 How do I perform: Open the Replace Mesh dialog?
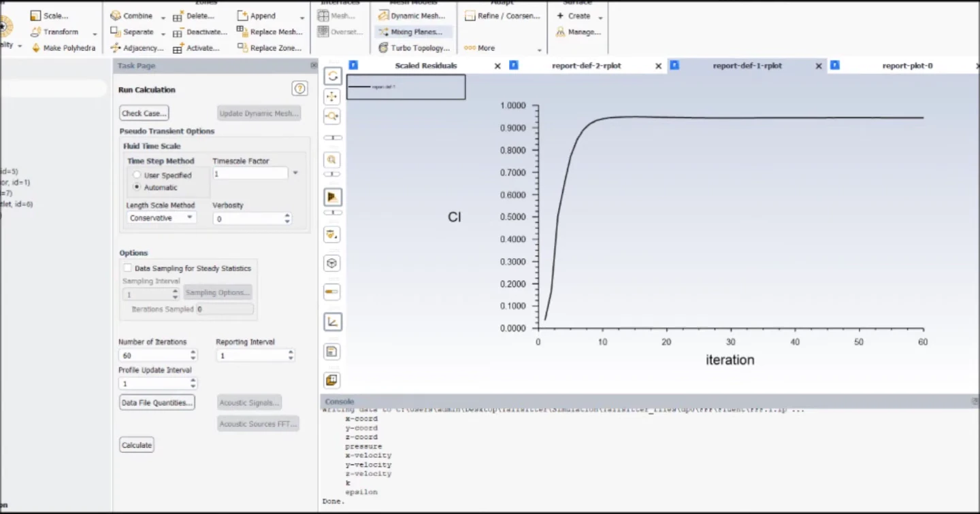[x=269, y=32]
